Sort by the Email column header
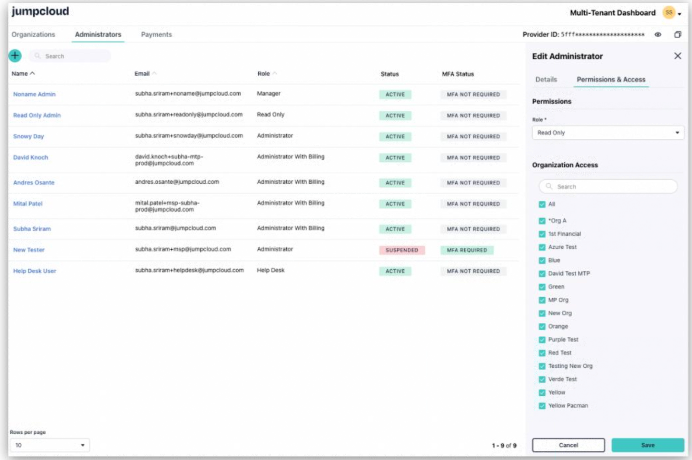The width and height of the screenshot is (692, 460). tap(142, 74)
